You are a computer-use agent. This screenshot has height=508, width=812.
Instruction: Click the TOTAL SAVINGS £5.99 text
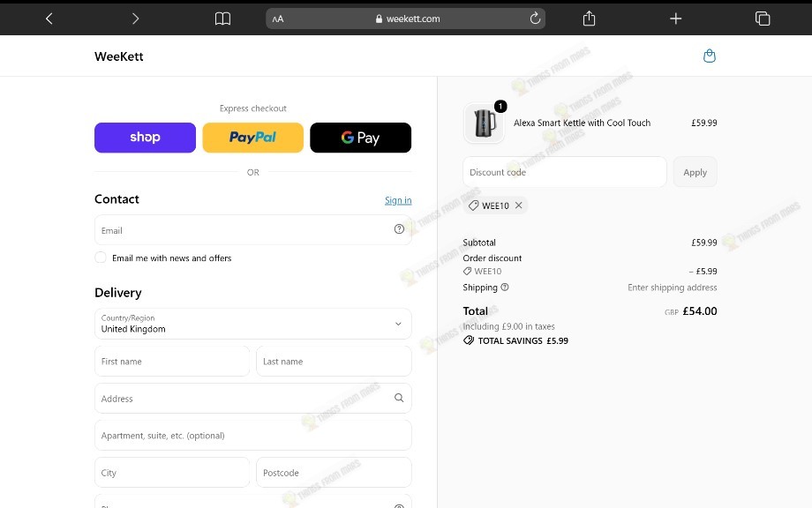coord(523,340)
